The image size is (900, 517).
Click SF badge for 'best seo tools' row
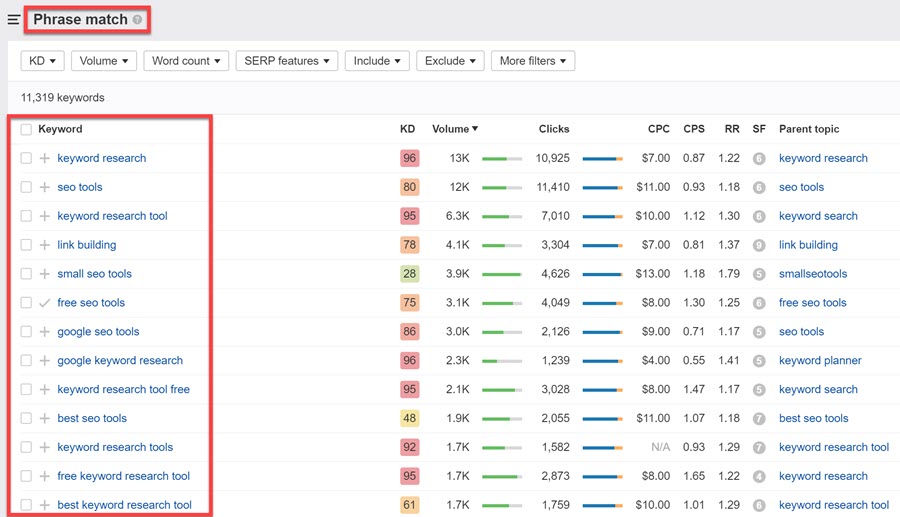pos(759,418)
